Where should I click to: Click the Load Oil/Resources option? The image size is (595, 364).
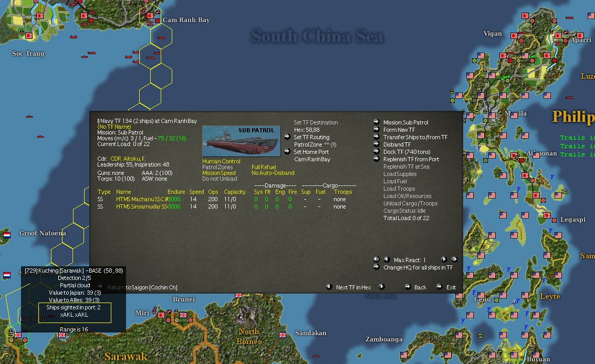pos(407,196)
